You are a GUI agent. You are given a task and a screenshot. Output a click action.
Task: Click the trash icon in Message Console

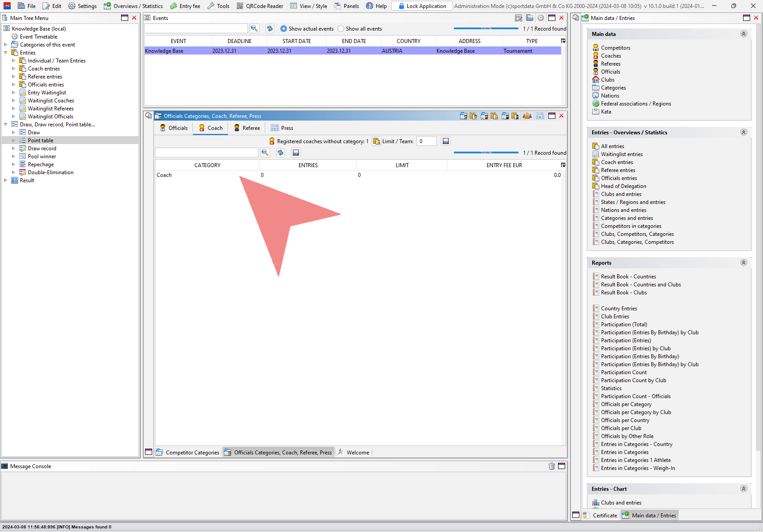click(551, 466)
